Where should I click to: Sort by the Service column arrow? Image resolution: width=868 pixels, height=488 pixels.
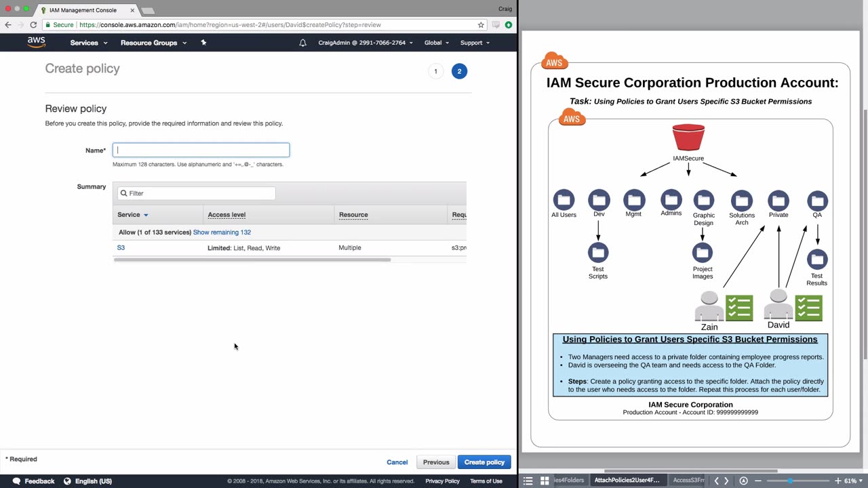point(146,215)
